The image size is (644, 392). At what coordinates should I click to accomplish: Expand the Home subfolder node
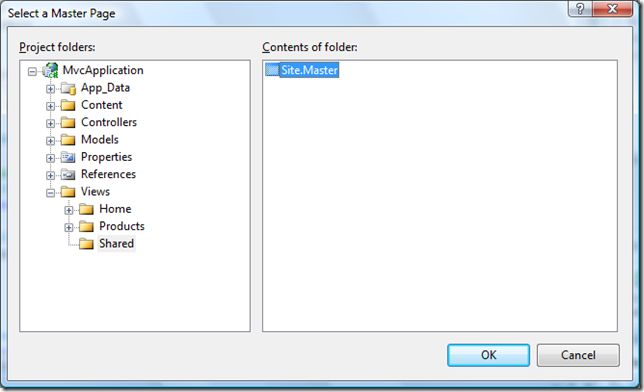[x=69, y=210]
